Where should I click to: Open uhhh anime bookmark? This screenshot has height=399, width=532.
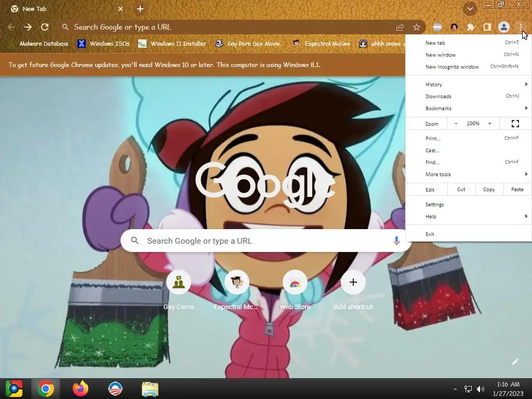[x=382, y=44]
